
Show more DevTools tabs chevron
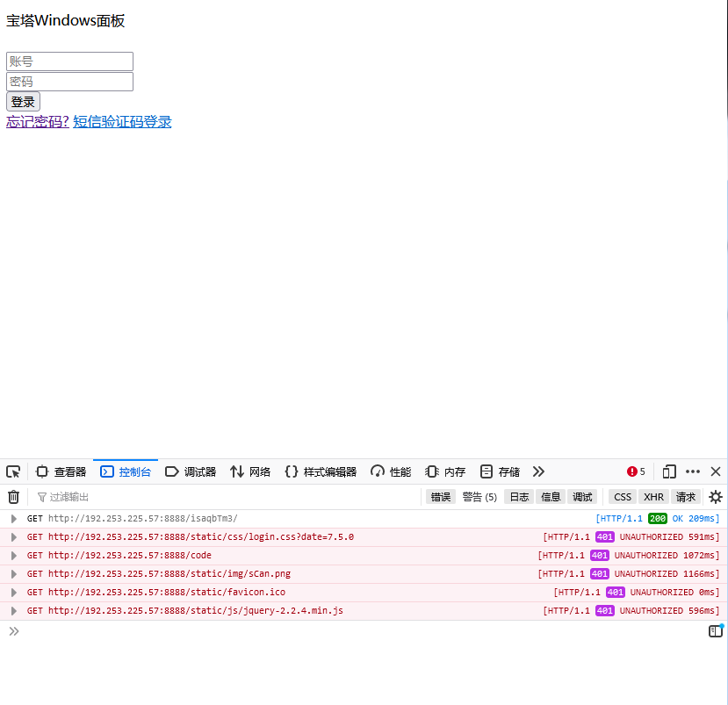click(x=538, y=472)
